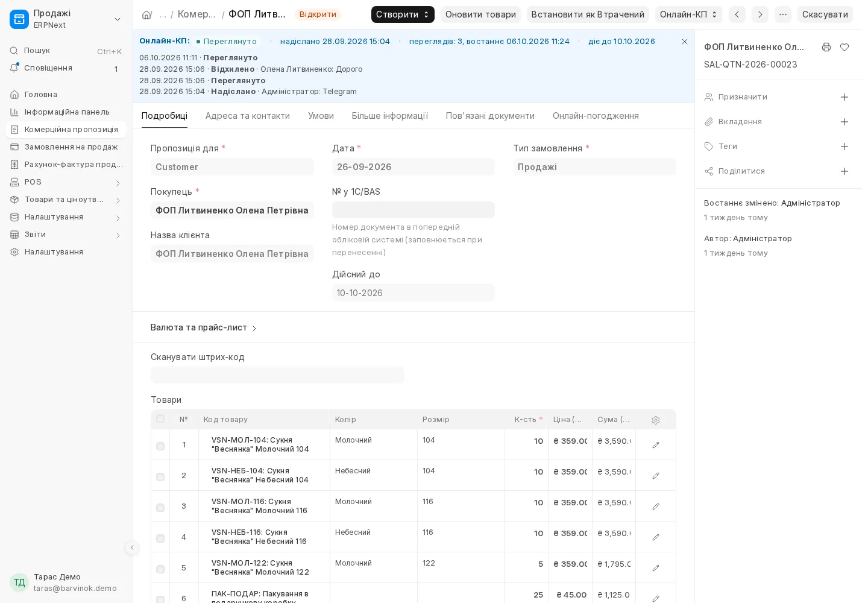Switch to Адреса та контакти tab

click(x=248, y=116)
